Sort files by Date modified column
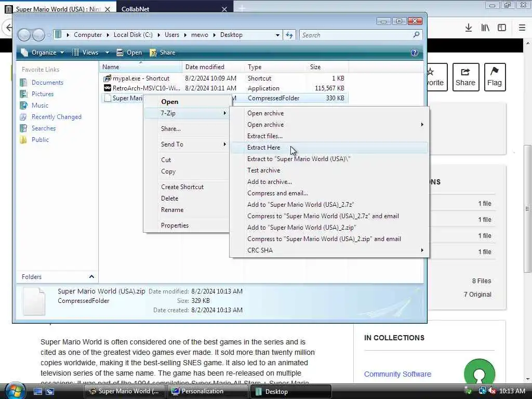The image size is (532, 399). coord(213,67)
